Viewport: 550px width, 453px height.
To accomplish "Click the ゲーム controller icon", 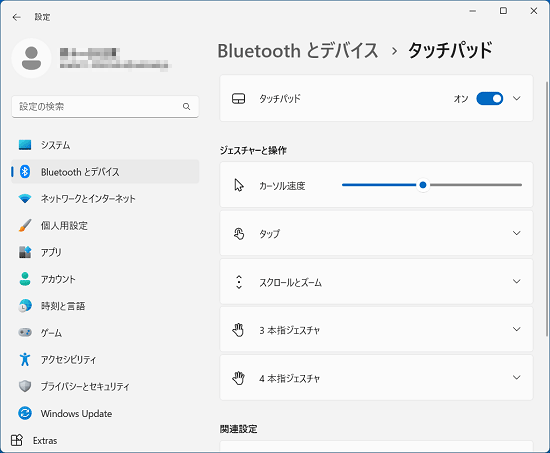I will click(25, 332).
